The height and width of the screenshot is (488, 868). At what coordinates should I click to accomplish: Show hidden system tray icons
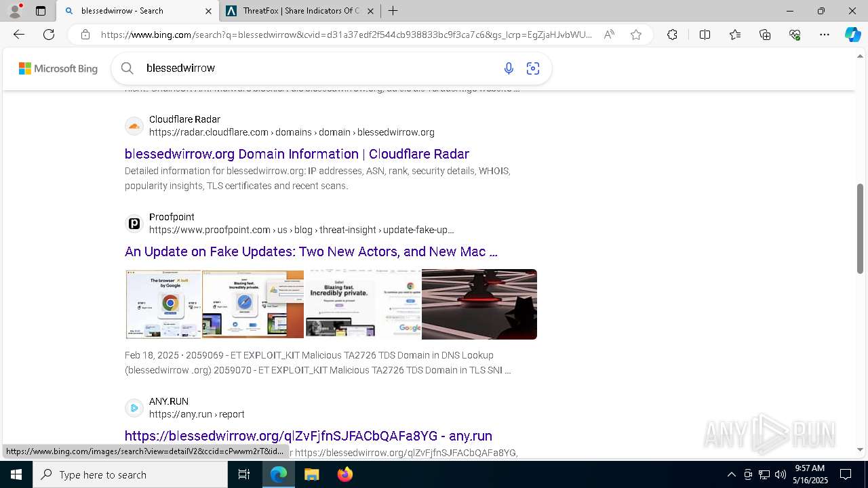(731, 474)
